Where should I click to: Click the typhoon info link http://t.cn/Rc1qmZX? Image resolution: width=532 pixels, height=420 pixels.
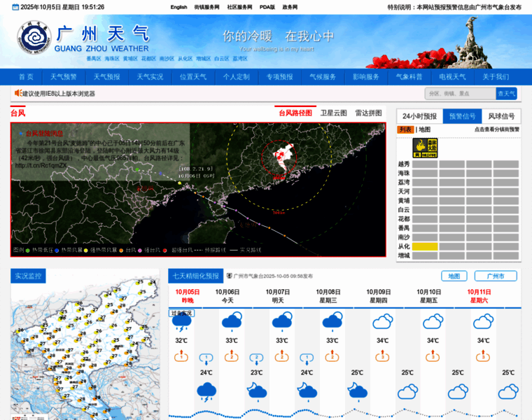pos(41,166)
